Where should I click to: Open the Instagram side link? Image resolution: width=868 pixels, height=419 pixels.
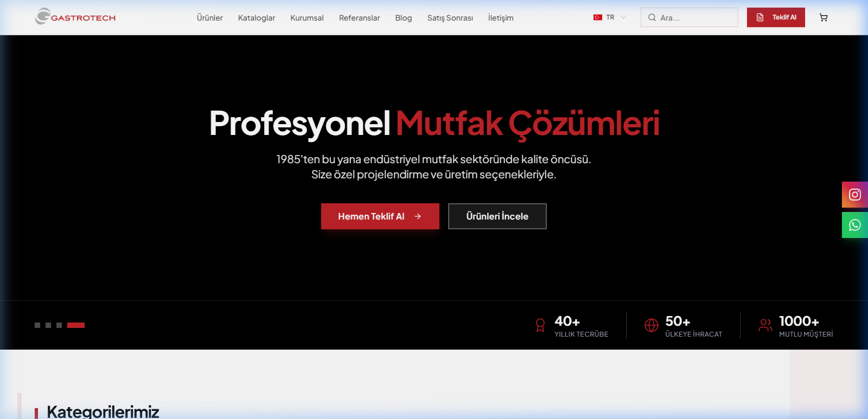point(854,195)
